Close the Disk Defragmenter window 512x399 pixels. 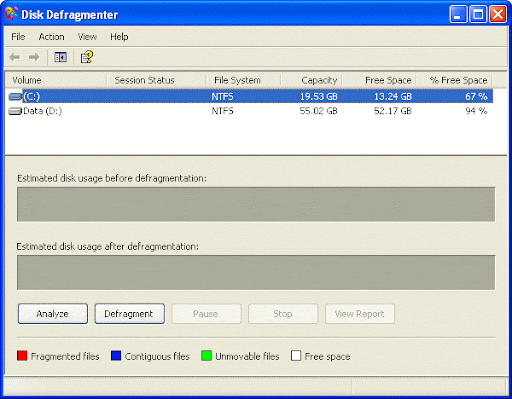[x=498, y=14]
